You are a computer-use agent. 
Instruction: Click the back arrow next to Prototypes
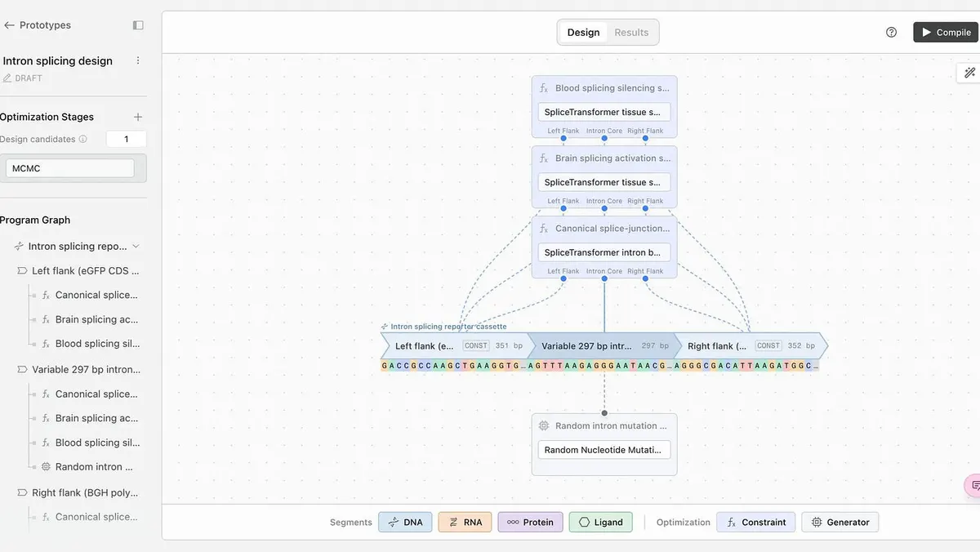point(9,25)
